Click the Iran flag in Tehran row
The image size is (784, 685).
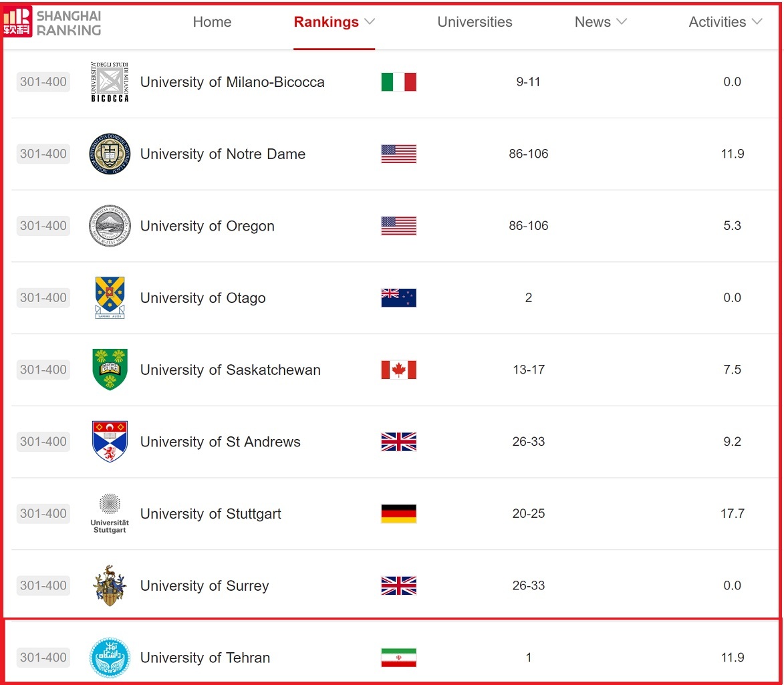(398, 658)
